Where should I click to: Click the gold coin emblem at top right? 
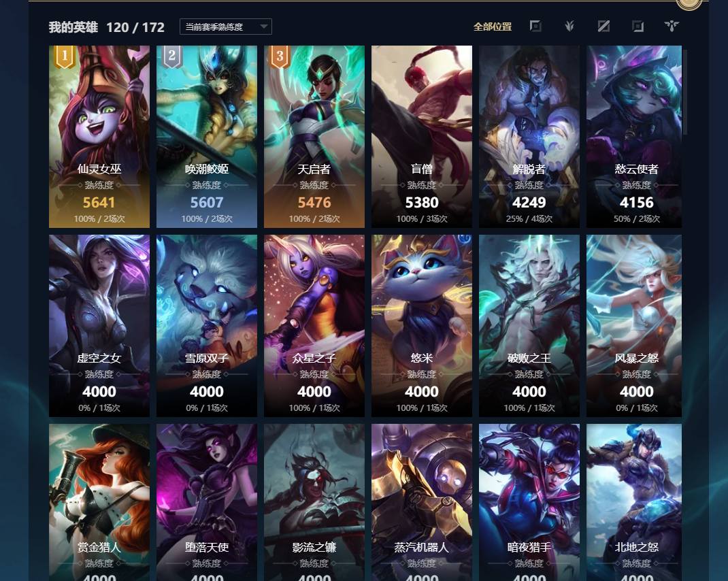[689, 3]
